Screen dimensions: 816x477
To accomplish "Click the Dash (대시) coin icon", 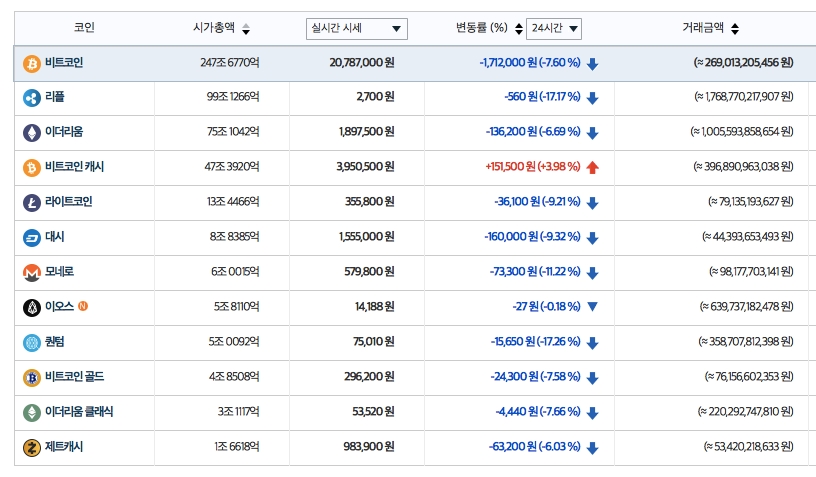I will (x=32, y=238).
